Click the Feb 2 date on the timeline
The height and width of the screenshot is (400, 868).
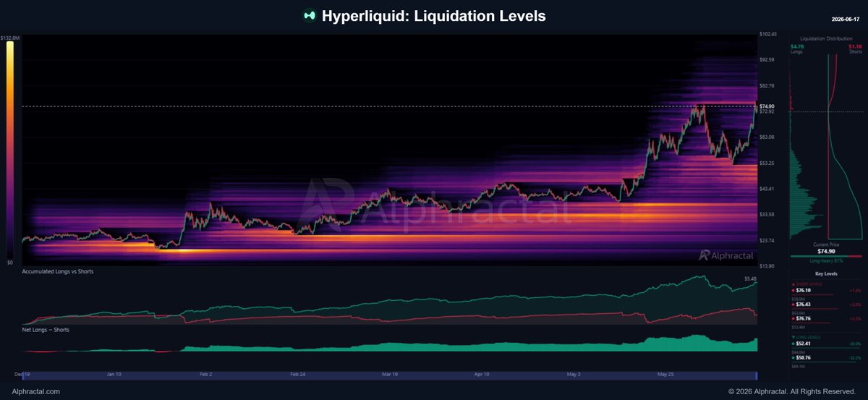coord(205,375)
